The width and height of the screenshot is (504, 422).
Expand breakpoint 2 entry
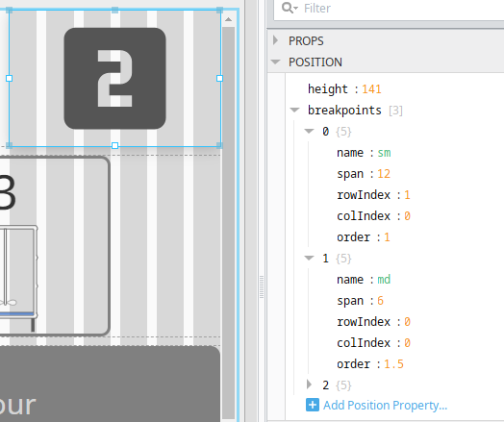pyautogui.click(x=309, y=385)
